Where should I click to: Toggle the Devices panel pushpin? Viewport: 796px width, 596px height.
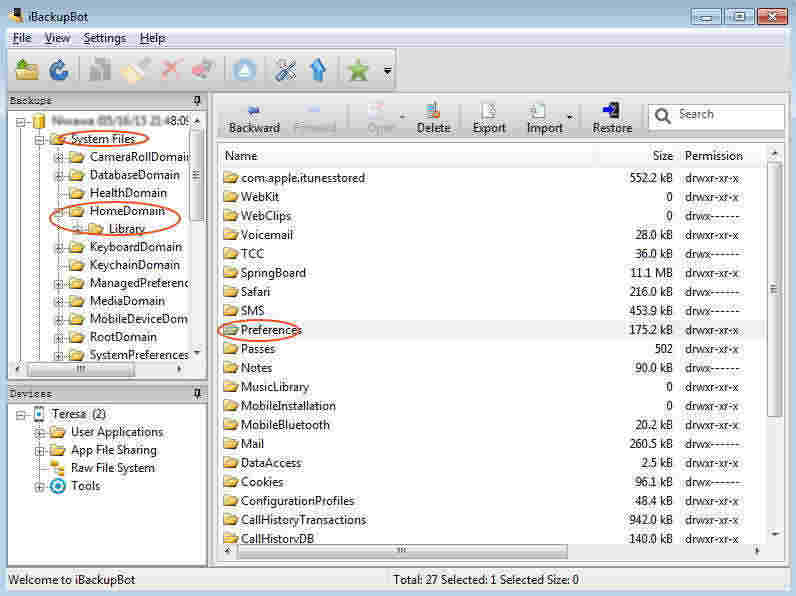[x=197, y=394]
